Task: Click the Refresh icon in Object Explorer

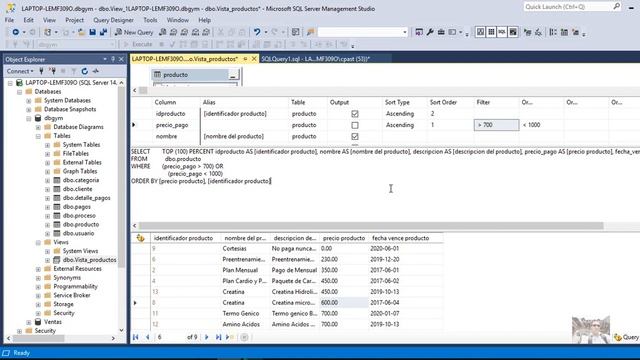Action: pyautogui.click(x=84, y=71)
